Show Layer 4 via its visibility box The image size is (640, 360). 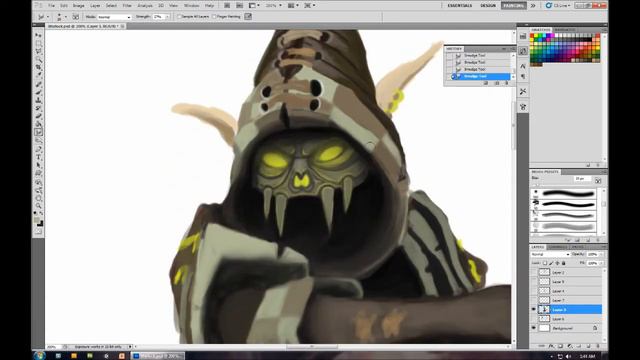(533, 291)
